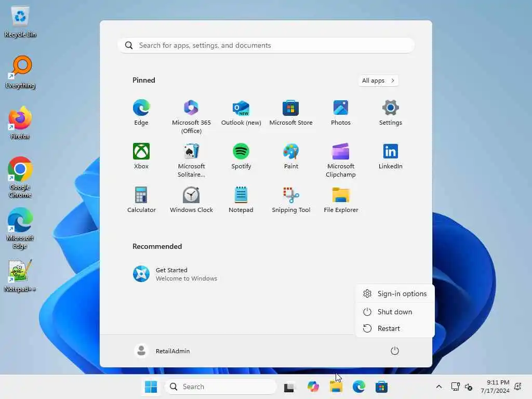The image size is (532, 399).
Task: Open the notifications bell icon
Action: click(518, 387)
